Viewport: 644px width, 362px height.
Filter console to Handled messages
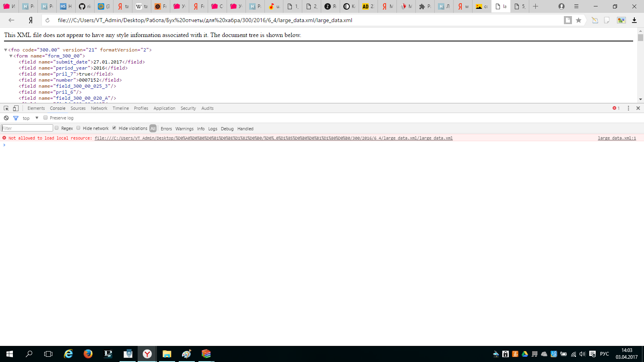(x=246, y=129)
